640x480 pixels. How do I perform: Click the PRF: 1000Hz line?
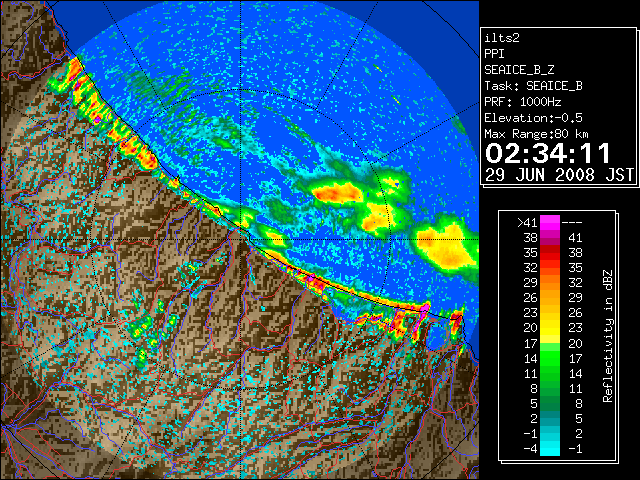point(523,102)
